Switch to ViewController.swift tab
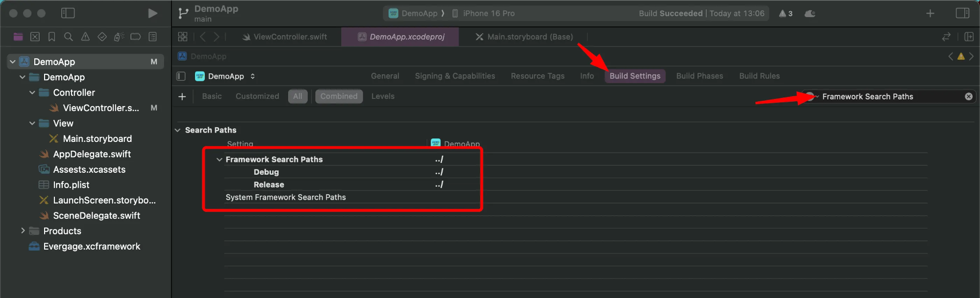 (x=284, y=37)
